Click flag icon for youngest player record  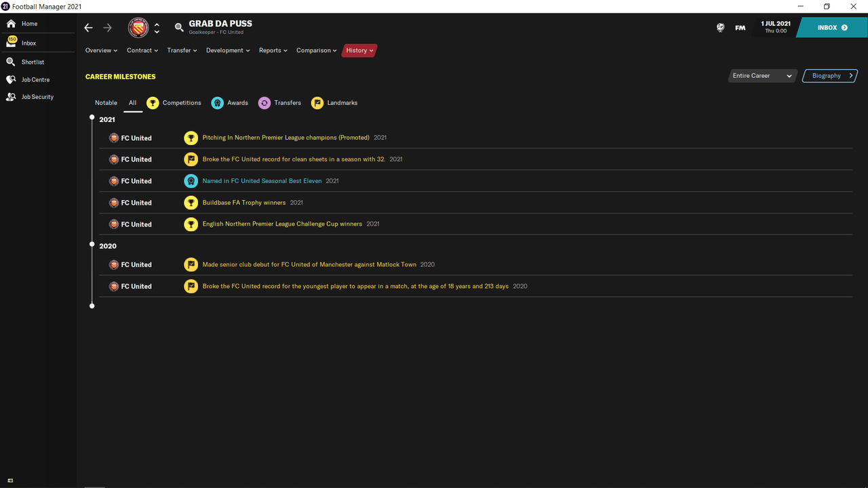[191, 287]
